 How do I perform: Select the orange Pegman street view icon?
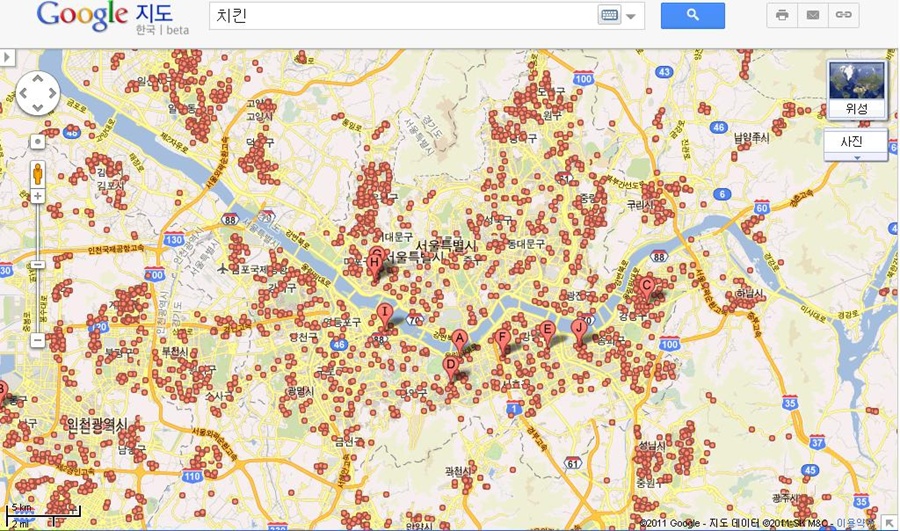pos(38,173)
